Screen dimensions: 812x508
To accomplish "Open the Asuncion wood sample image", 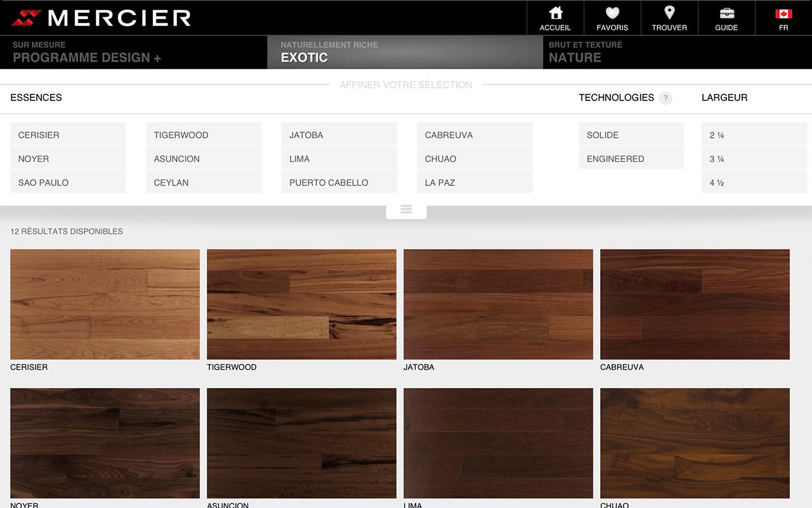I will tap(301, 443).
